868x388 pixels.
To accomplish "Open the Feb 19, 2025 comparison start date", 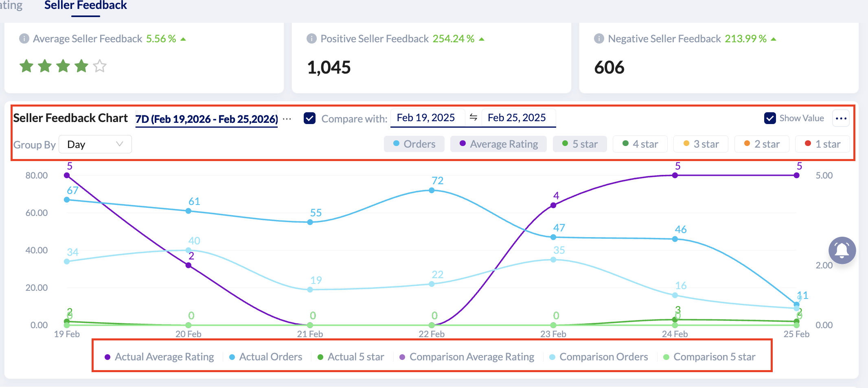I will 426,118.
